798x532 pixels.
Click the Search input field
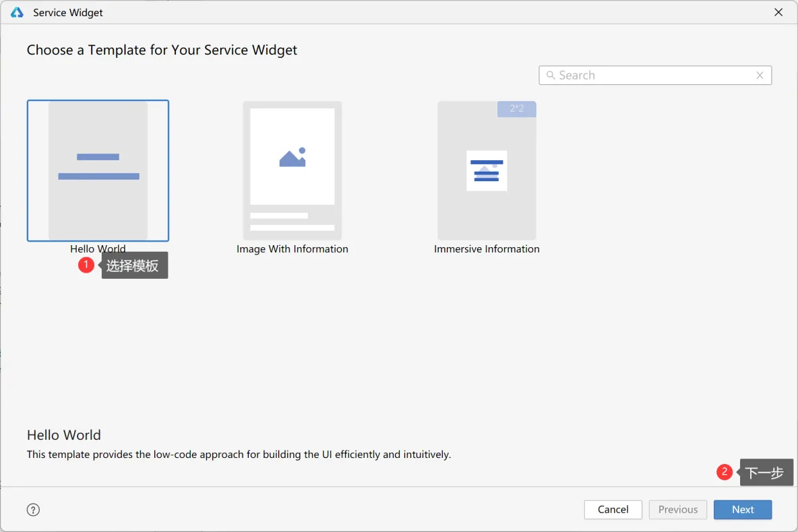coord(655,75)
